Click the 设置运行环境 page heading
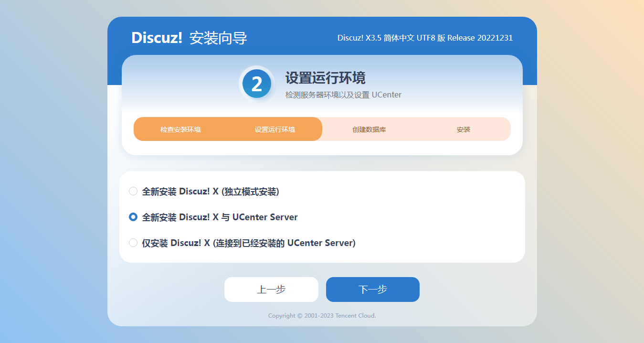 [326, 78]
